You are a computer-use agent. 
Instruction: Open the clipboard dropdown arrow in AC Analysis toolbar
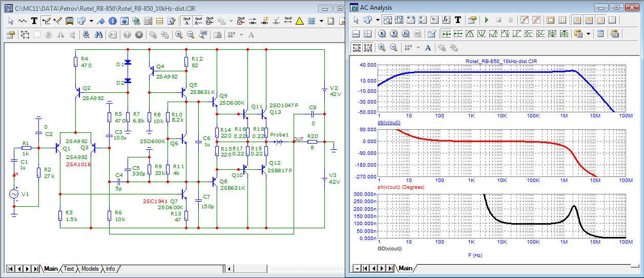pyautogui.click(x=588, y=34)
